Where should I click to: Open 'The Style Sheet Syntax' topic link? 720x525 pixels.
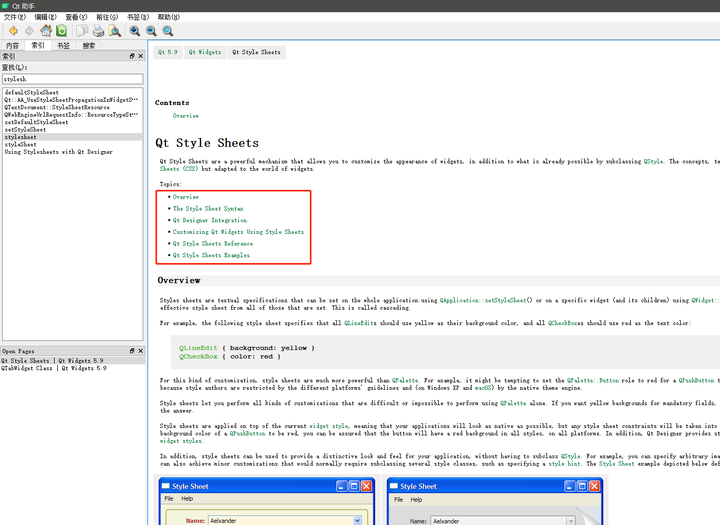pyautogui.click(x=208, y=209)
